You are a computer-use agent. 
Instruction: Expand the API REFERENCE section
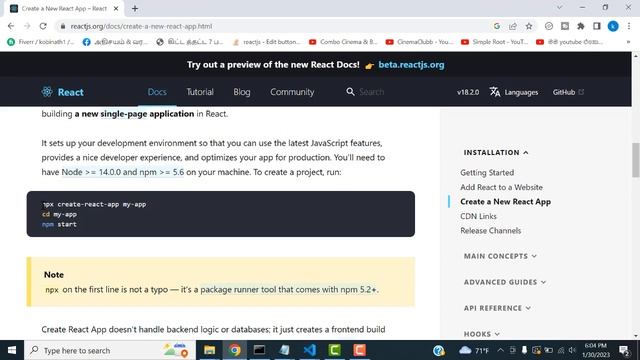point(497,308)
